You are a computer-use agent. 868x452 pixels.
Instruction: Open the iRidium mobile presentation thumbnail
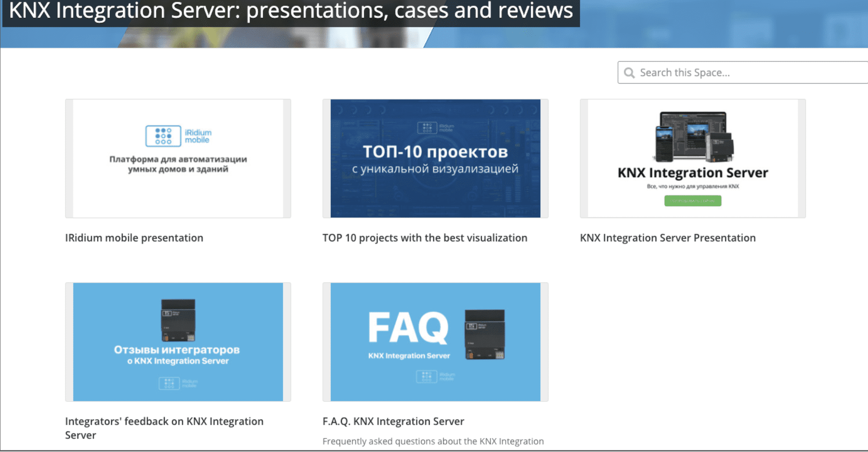pos(178,158)
